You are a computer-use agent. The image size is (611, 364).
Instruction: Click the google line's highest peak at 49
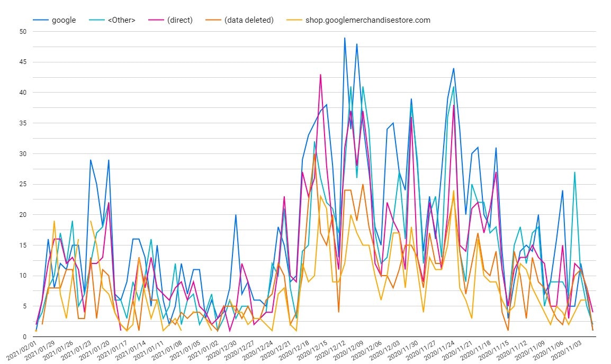tap(345, 38)
